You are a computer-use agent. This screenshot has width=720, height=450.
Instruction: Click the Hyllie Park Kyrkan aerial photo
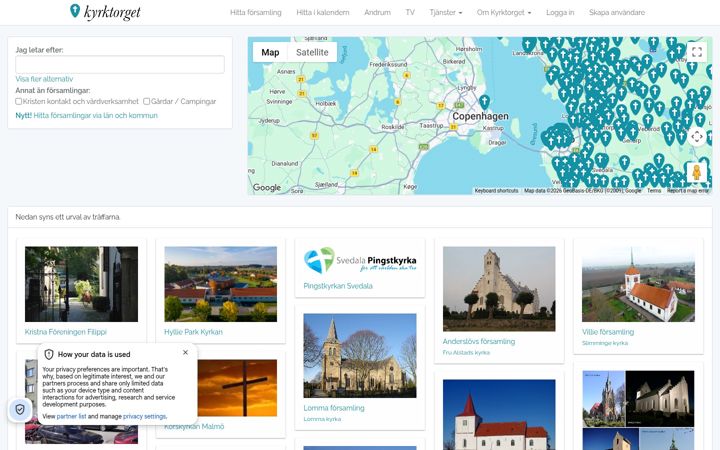pos(220,284)
